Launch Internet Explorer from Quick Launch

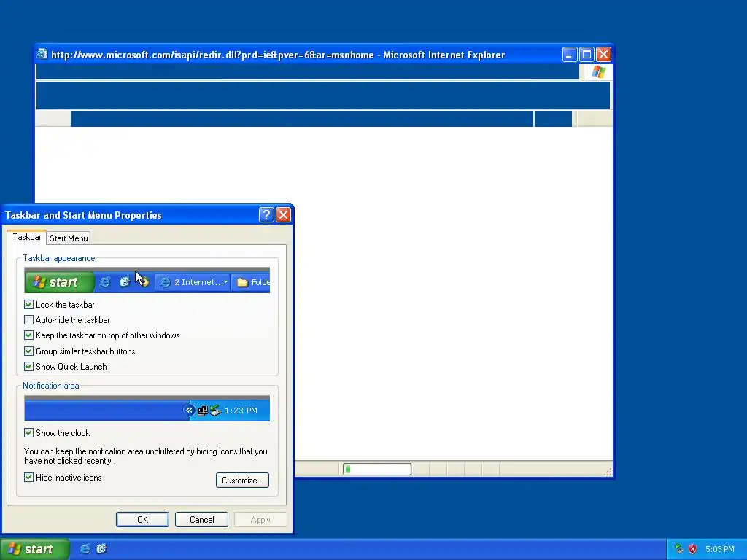point(85,549)
